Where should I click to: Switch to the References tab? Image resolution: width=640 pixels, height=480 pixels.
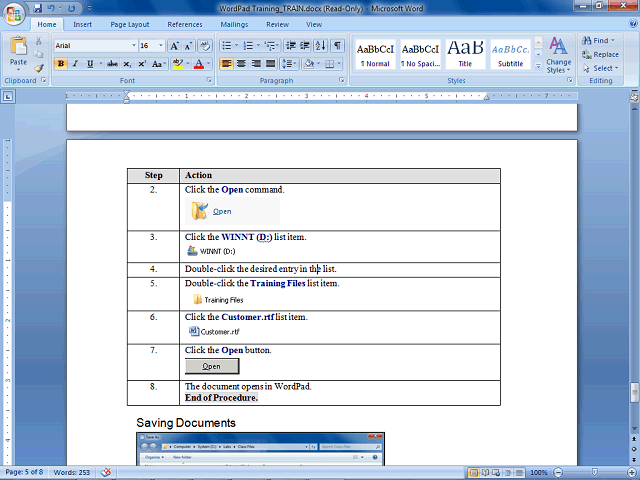point(185,24)
